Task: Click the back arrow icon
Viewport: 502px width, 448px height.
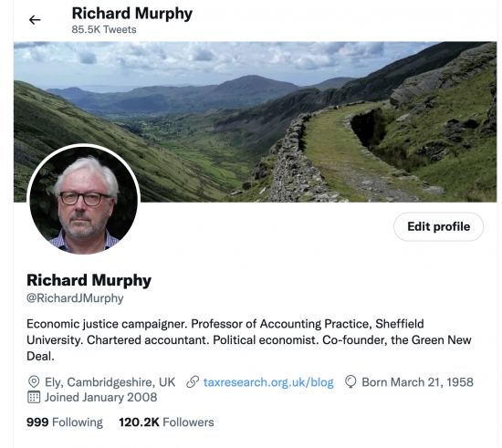Action: (x=35, y=20)
